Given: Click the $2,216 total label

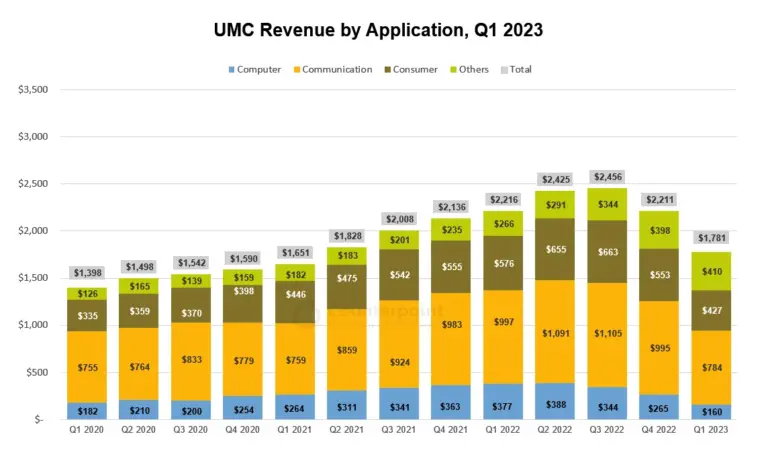Looking at the screenshot, I should [504, 199].
